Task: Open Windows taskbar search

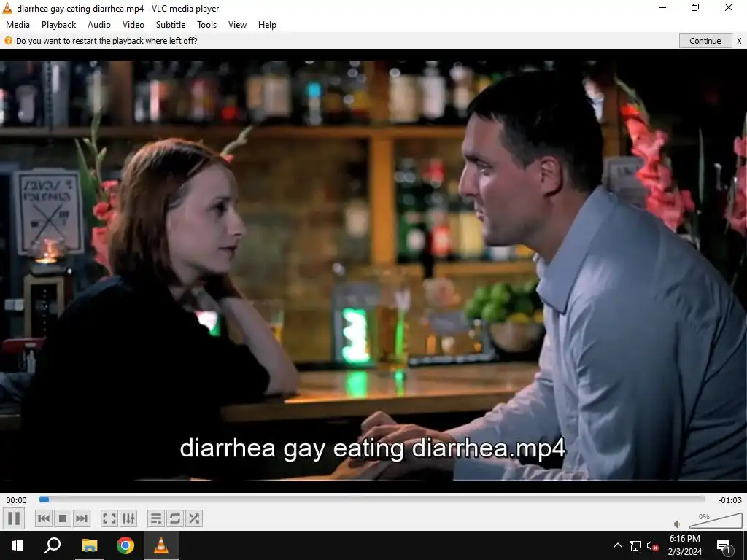Action: click(53, 545)
